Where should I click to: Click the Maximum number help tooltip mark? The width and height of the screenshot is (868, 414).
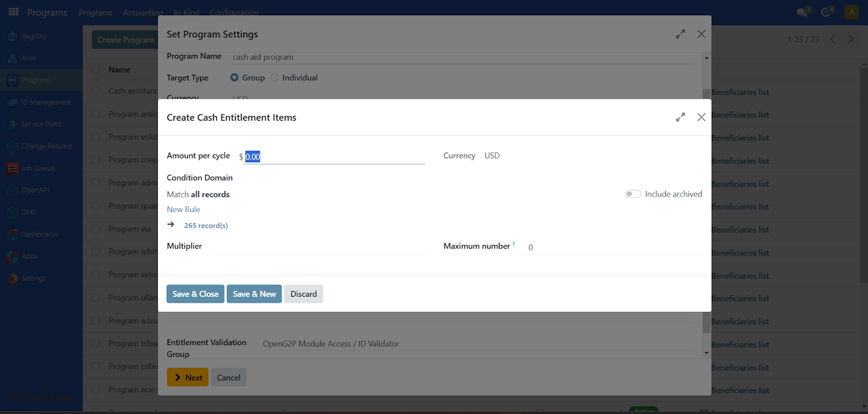(514, 244)
